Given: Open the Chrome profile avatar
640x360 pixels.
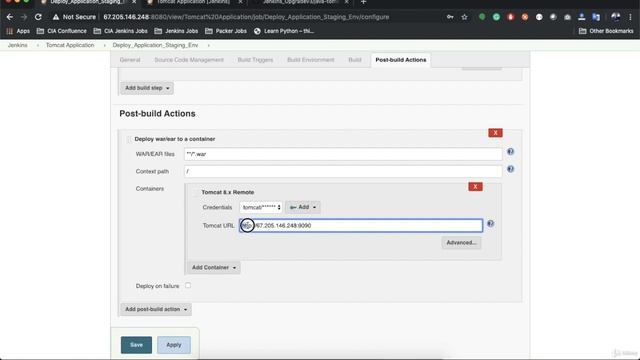Looking at the screenshot, I should [x=616, y=17].
